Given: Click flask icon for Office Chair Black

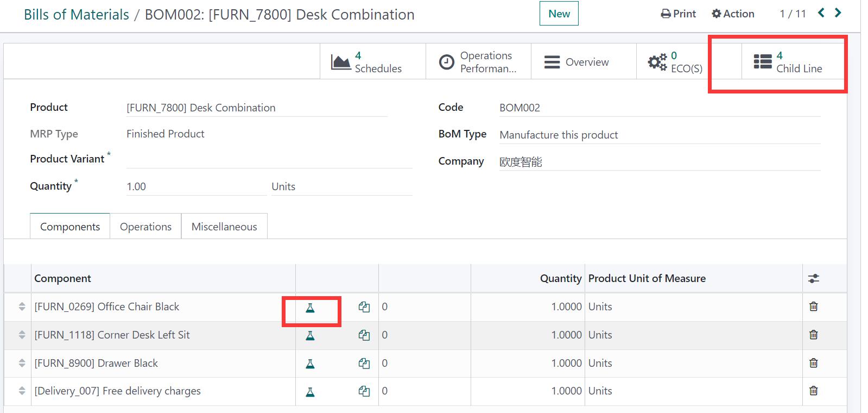Looking at the screenshot, I should 310,308.
